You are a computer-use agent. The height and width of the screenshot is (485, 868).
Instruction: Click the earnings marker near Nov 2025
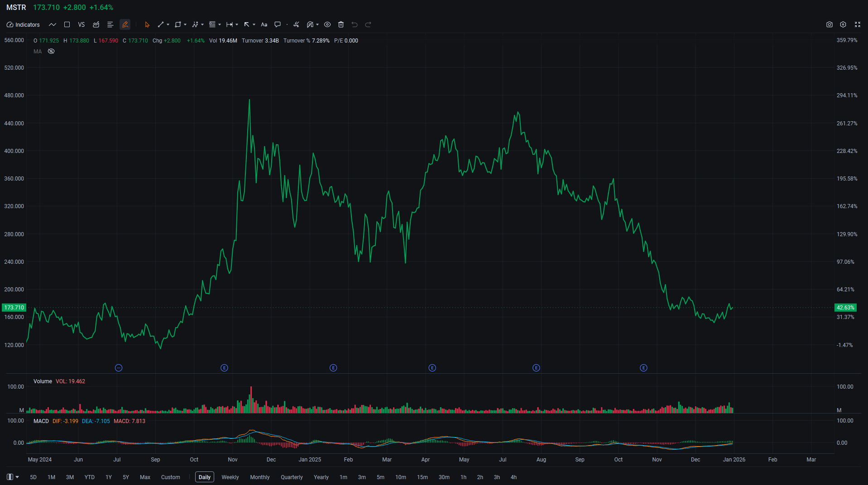(x=643, y=368)
